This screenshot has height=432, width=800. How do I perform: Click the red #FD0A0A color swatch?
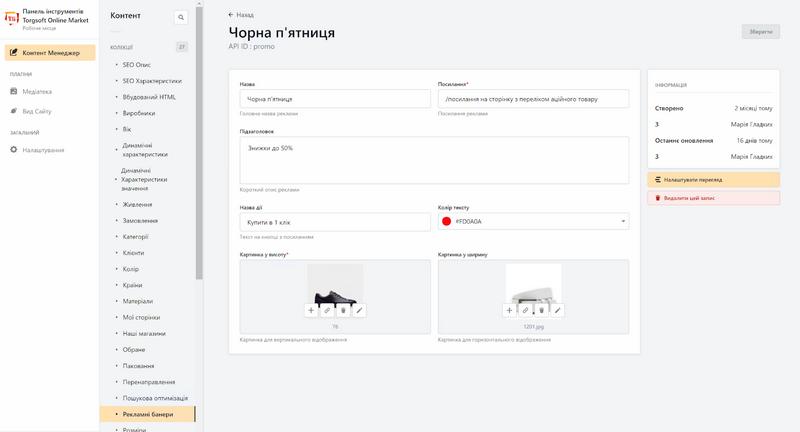pyautogui.click(x=446, y=221)
